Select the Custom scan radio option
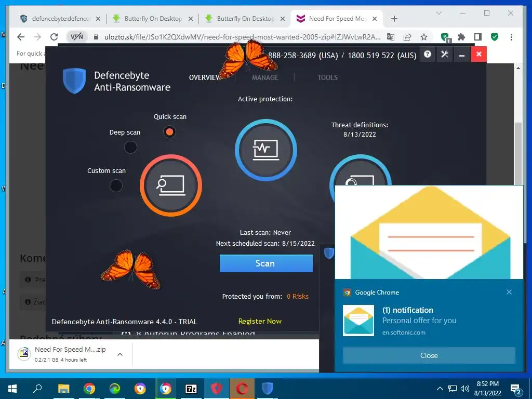The height and width of the screenshot is (399, 532). point(116,185)
